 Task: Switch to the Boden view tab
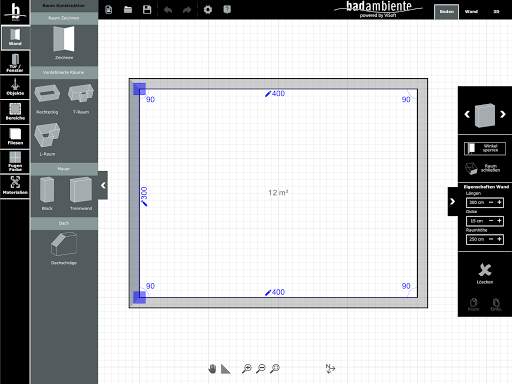[446, 12]
